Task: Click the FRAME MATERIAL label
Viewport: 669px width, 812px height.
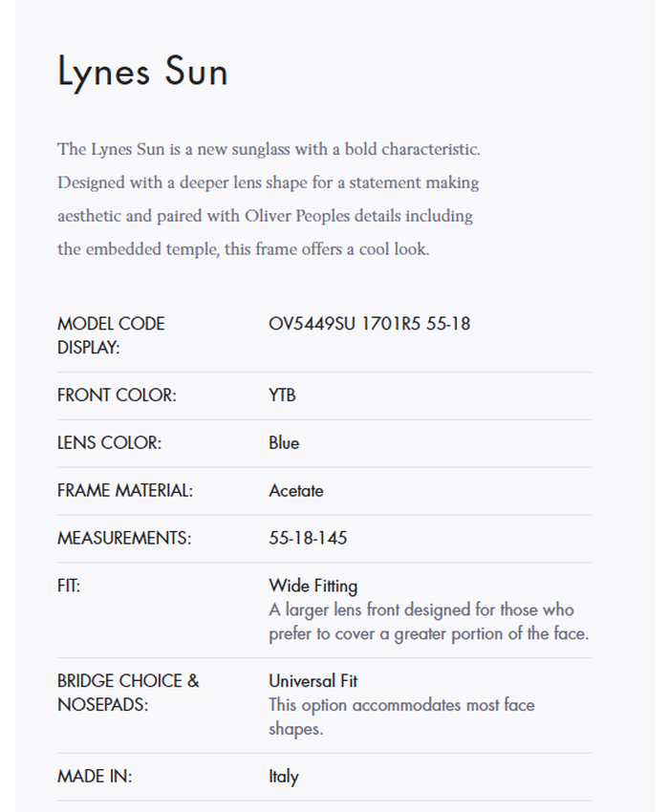Action: pos(125,491)
